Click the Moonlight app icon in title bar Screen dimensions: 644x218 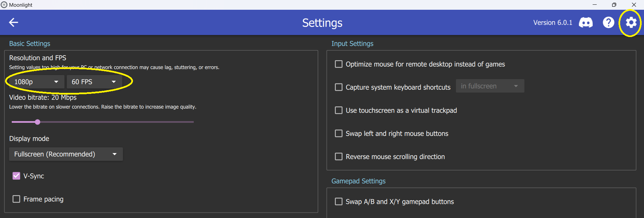[x=4, y=5]
